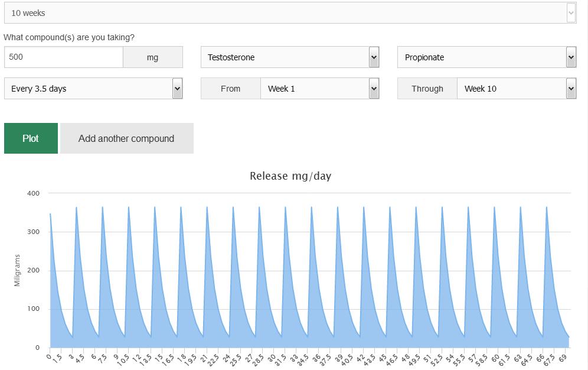
Task: Open the '10 weeks' cycle length dropdown
Action: (290, 13)
